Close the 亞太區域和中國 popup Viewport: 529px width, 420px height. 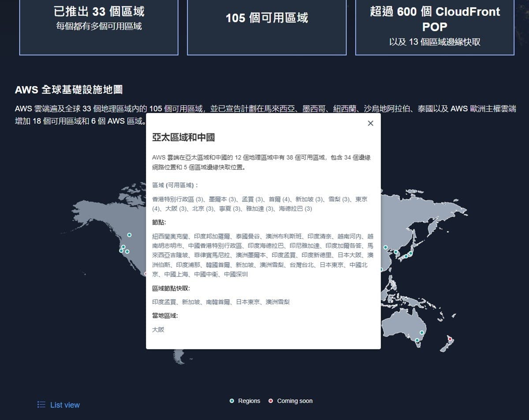370,123
